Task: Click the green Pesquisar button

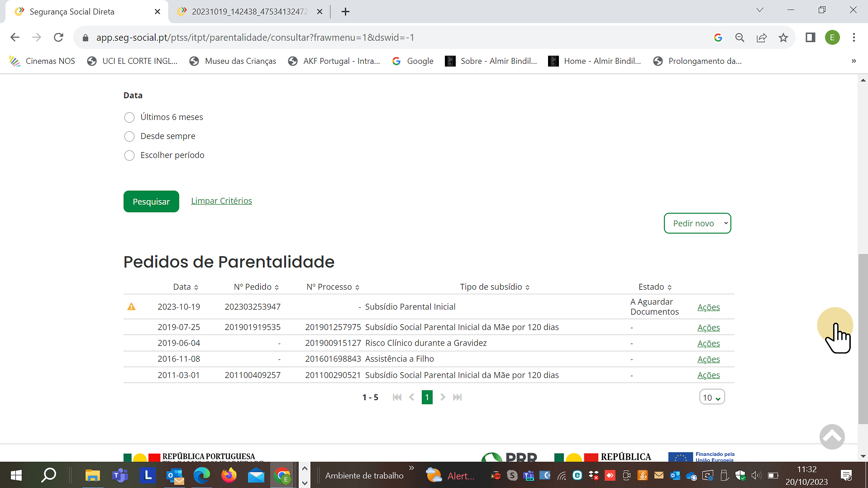Action: [x=151, y=201]
